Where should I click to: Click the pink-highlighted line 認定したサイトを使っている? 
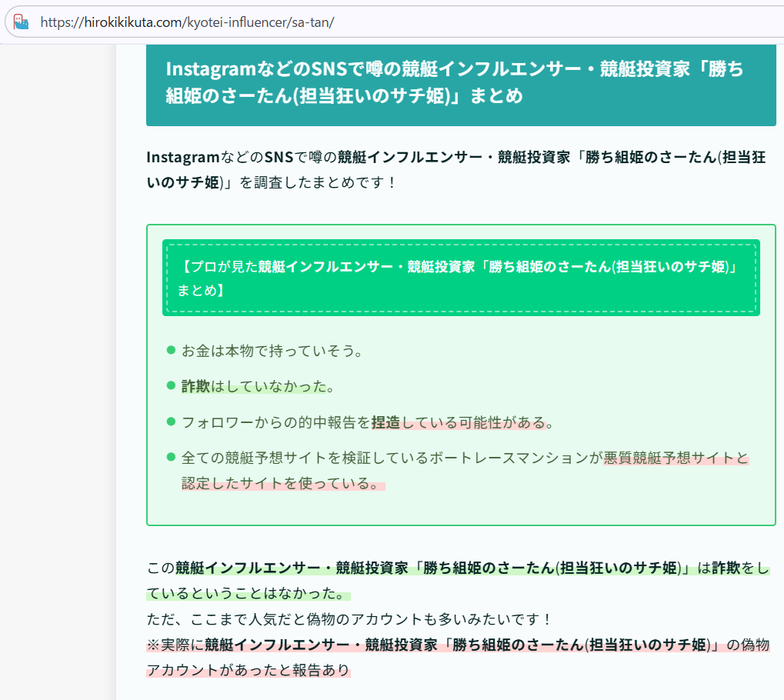coord(282,485)
